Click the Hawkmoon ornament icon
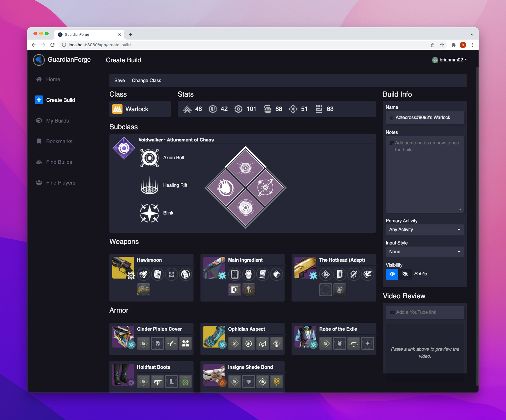This screenshot has width=506, height=420. 143,290
